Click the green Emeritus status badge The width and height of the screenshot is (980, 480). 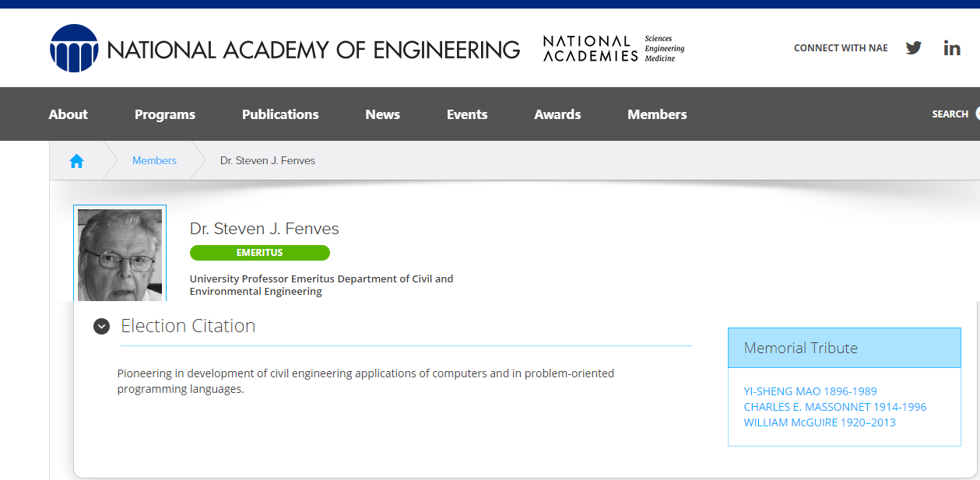click(x=259, y=253)
